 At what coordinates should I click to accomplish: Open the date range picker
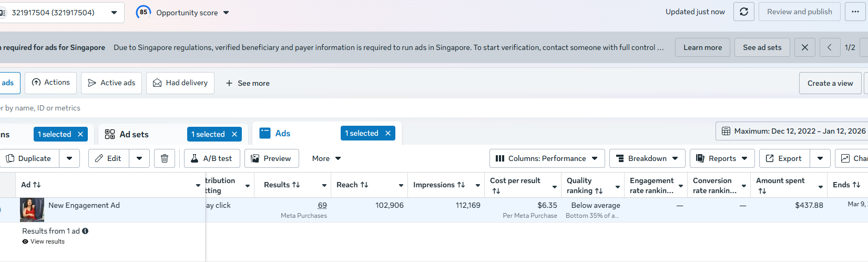tap(793, 131)
